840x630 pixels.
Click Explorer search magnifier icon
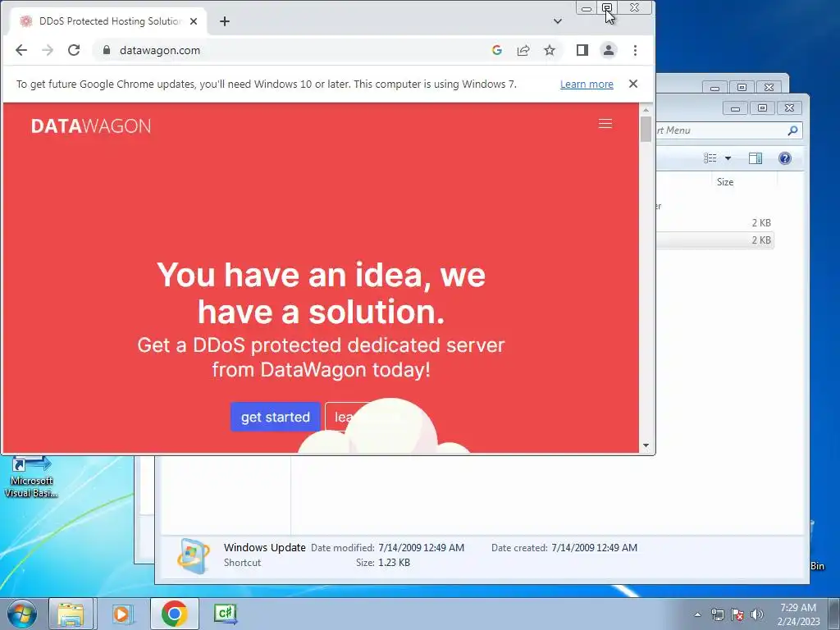click(x=792, y=130)
